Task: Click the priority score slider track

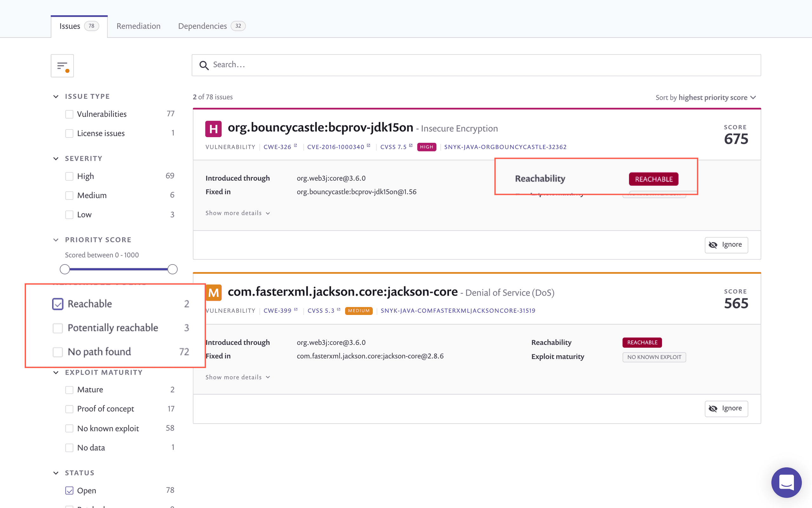Action: pos(118,269)
